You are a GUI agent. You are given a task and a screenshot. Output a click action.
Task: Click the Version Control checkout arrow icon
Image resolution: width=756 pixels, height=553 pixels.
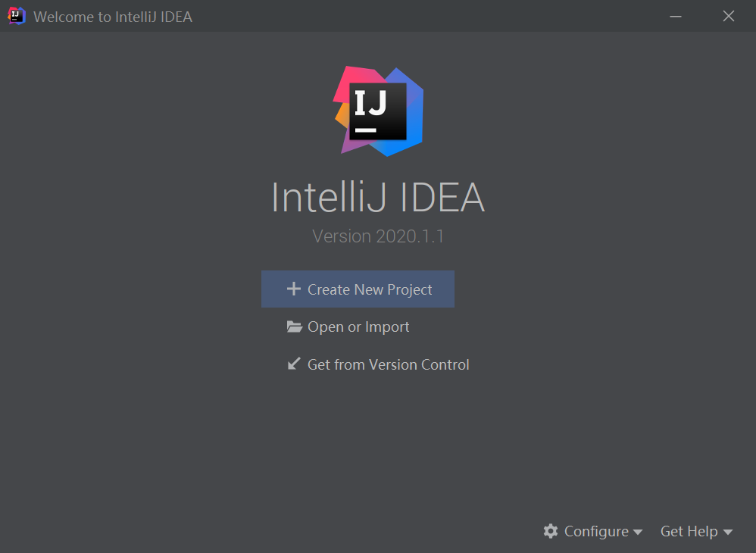click(x=294, y=364)
